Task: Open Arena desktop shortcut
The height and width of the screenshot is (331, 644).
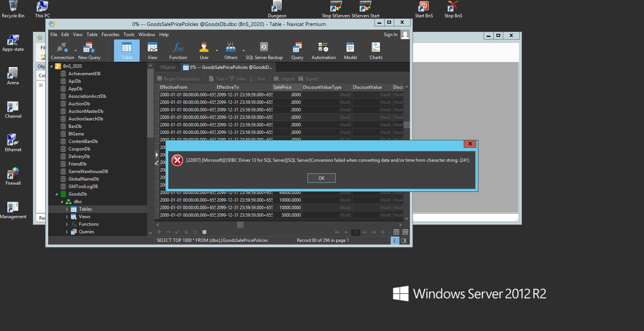Action: (x=13, y=76)
